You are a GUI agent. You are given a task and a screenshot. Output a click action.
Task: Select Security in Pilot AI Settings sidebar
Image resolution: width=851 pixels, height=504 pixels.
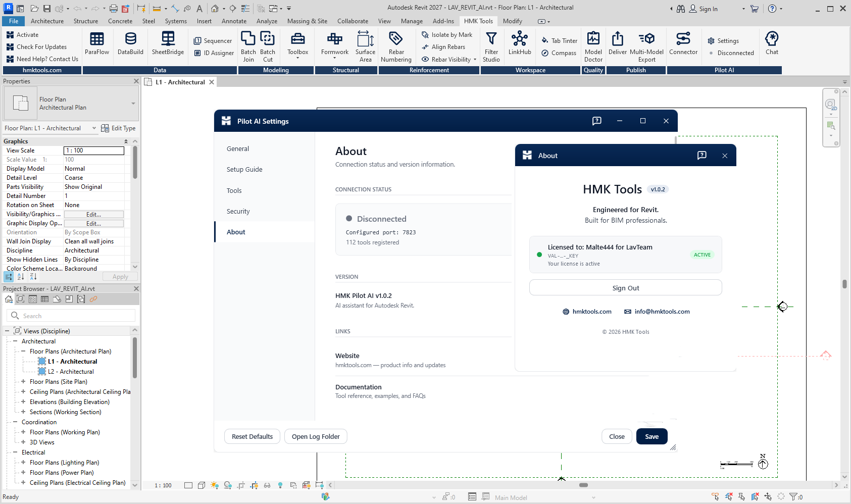265,211
